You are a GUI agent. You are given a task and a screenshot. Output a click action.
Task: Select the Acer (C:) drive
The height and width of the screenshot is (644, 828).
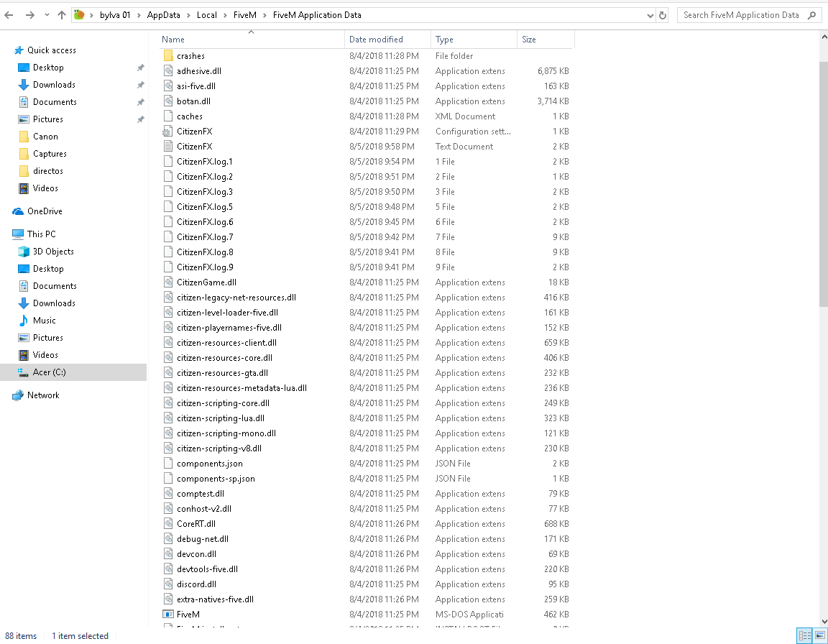(x=49, y=372)
